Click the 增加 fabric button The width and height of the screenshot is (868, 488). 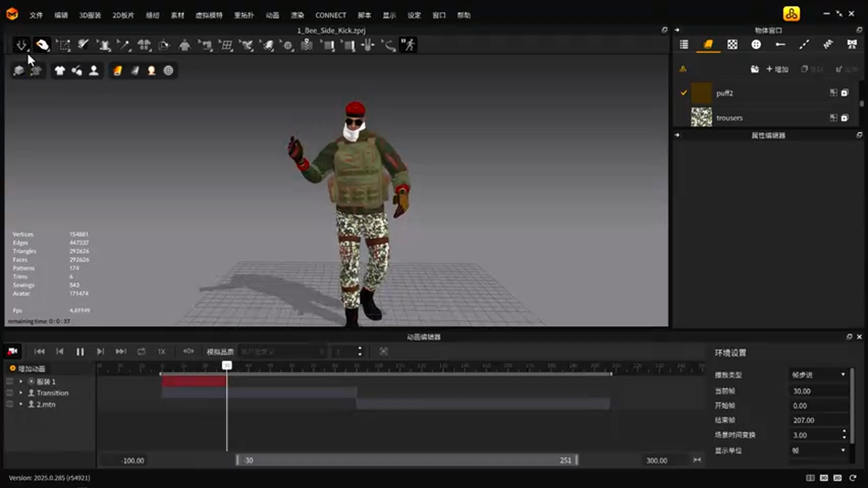777,69
